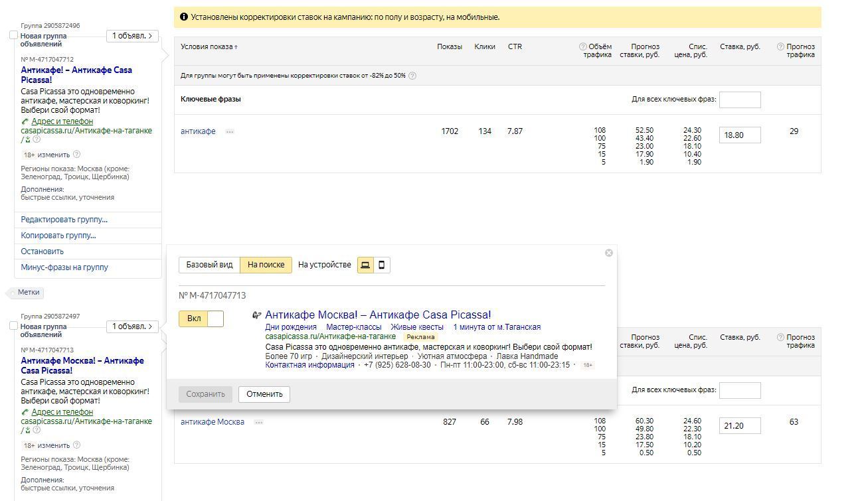The width and height of the screenshot is (868, 501).
Task: Open Редактировать группу link
Action: coord(64,220)
